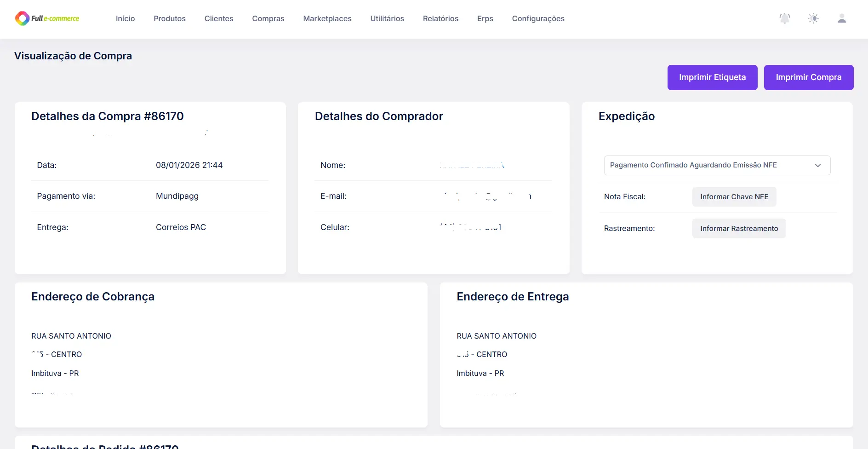This screenshot has width=868, height=449.
Task: Click the Endereço de Cobrança heading
Action: coord(93,297)
